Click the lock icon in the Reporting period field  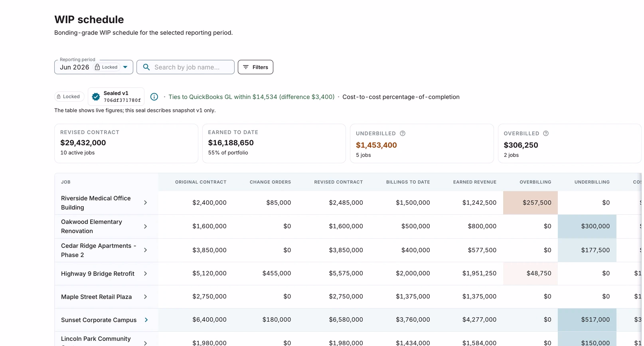coord(97,67)
